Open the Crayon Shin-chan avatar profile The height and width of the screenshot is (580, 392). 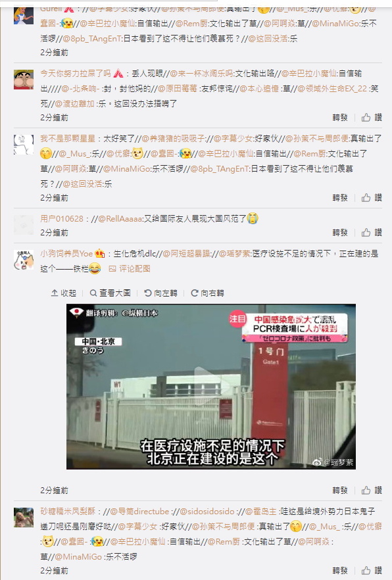coord(24,79)
